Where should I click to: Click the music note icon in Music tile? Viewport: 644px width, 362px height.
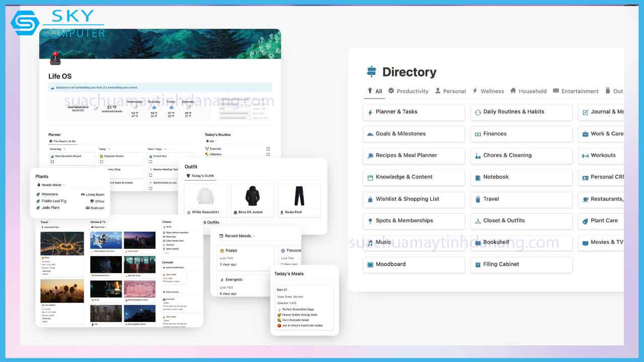point(370,242)
